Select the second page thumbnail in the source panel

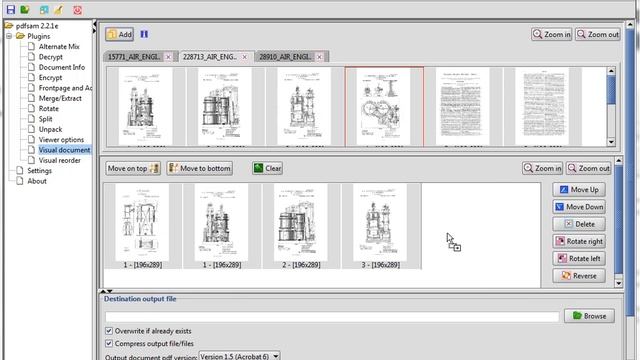[225, 107]
